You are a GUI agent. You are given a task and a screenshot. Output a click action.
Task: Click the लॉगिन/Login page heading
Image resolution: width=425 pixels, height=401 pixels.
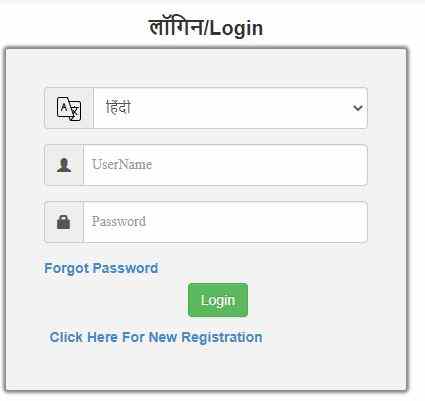point(206,28)
